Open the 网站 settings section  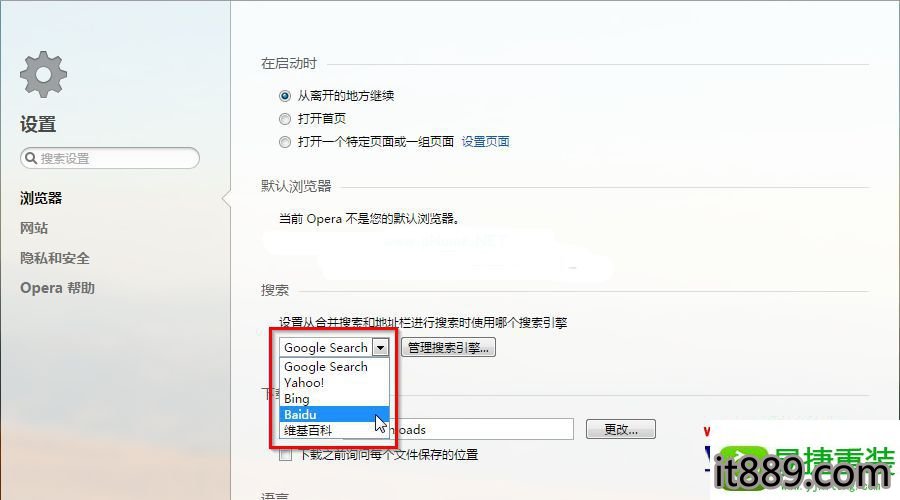click(34, 228)
